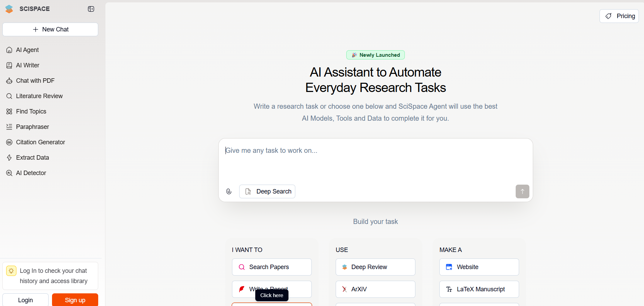Select Write a Report option
The width and height of the screenshot is (644, 306).
[x=272, y=289]
